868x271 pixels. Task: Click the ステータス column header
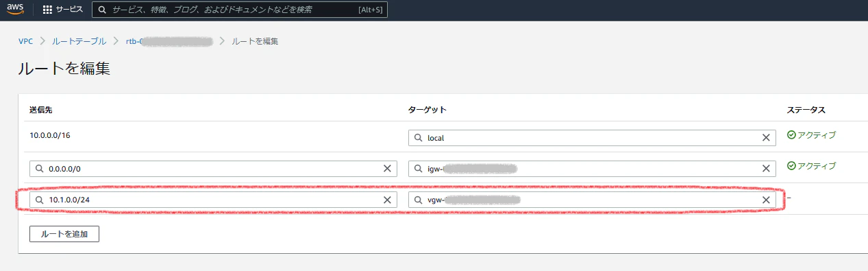(806, 110)
